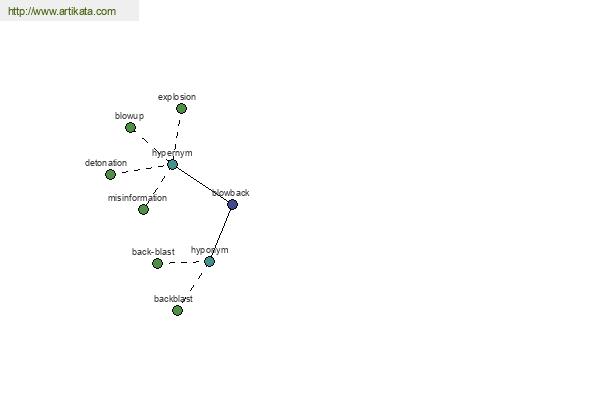Click the 'back-blast' text label
The height and width of the screenshot is (400, 600).
[153, 252]
